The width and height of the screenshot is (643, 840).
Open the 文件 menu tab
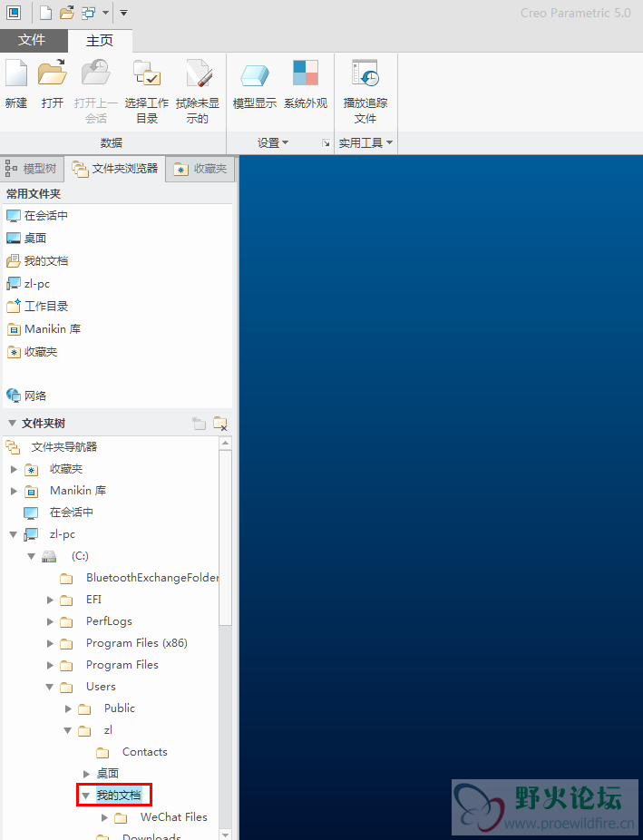coord(32,40)
